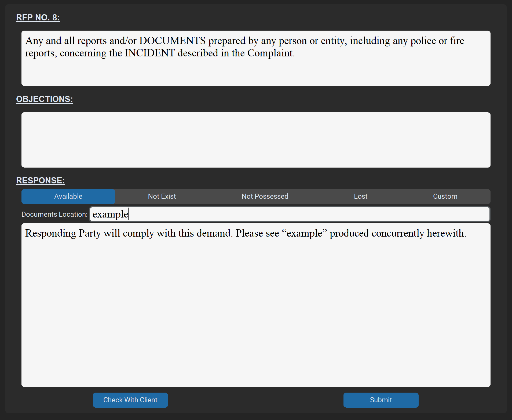The height and width of the screenshot is (420, 512).
Task: Click the RESPONSE heading label
Action: (40, 180)
